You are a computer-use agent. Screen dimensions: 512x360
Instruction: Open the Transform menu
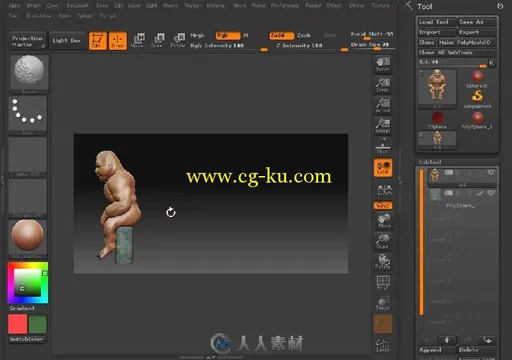tap(39, 16)
